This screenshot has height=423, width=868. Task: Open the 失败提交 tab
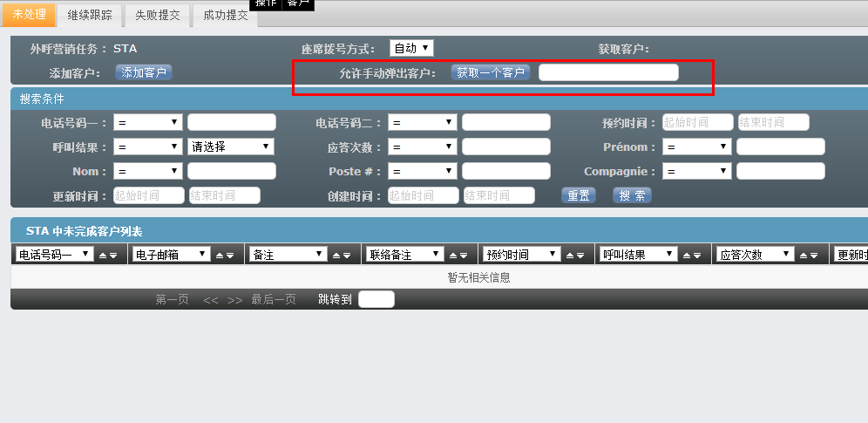click(x=157, y=15)
